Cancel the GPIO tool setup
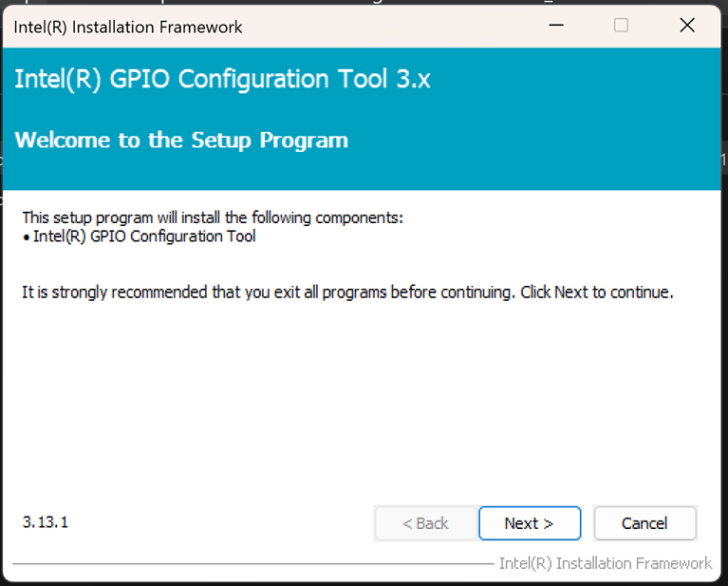Image resolution: width=728 pixels, height=586 pixels. [644, 523]
